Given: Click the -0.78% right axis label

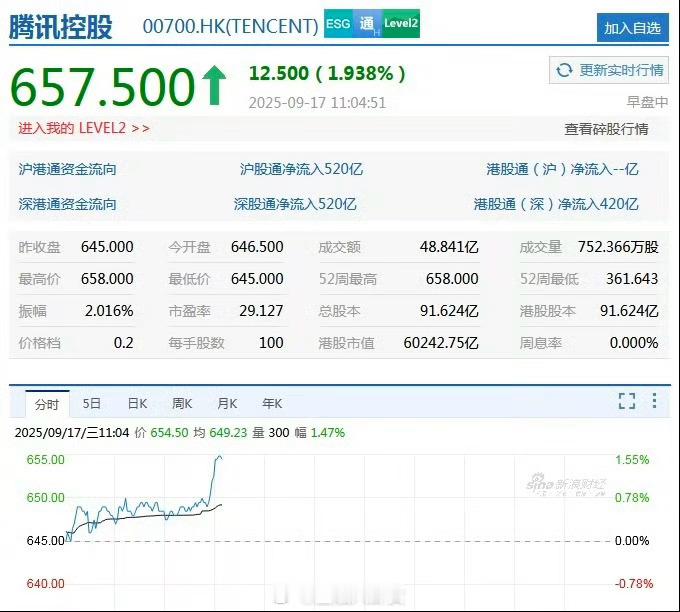Looking at the screenshot, I should pyautogui.click(x=634, y=583).
